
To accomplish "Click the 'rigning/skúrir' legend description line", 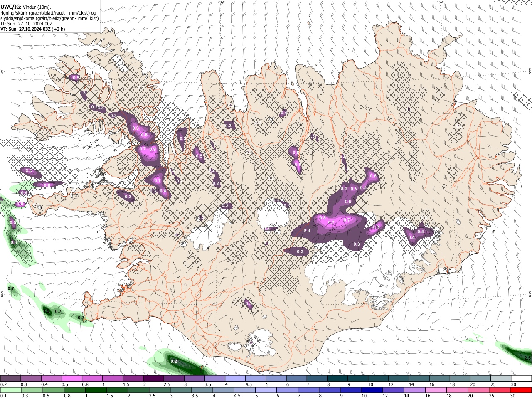I will tap(48, 13).
